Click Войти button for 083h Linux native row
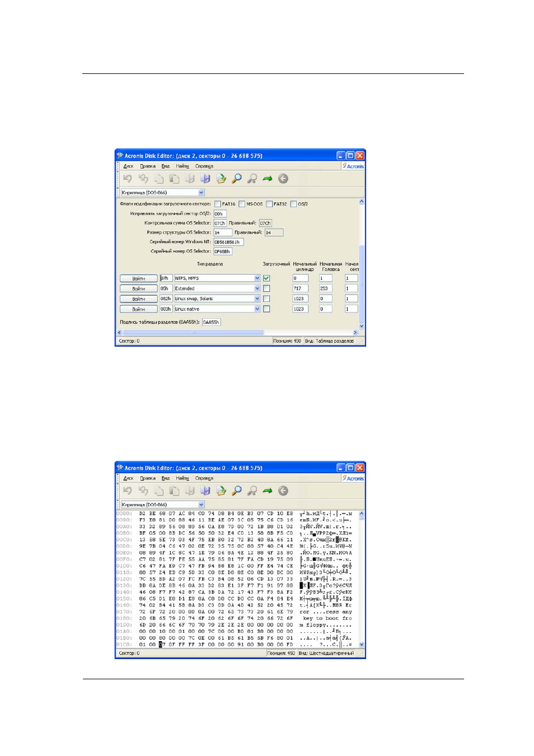 (x=138, y=309)
